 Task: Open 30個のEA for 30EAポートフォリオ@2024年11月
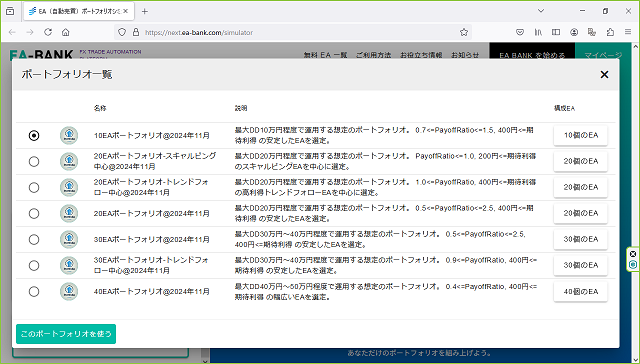(580, 240)
